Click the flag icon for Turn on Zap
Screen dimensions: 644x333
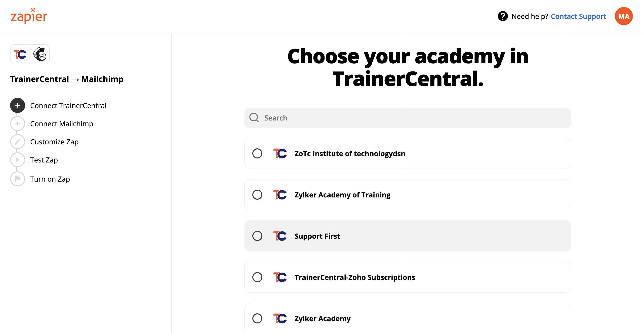click(18, 179)
